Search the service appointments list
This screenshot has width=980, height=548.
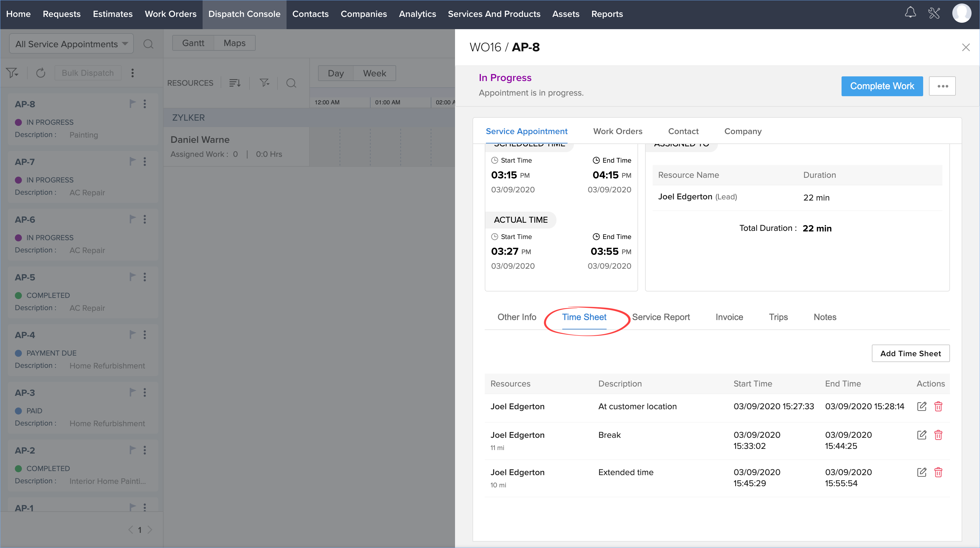[148, 44]
